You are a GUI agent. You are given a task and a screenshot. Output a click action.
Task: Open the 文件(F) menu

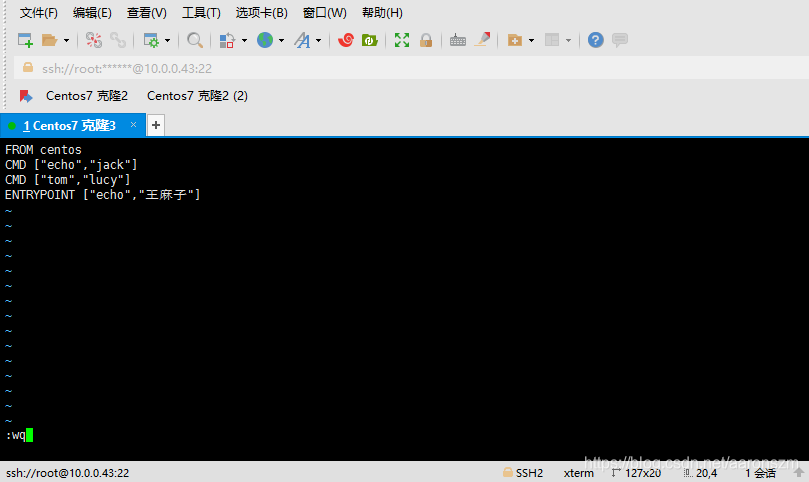pyautogui.click(x=39, y=13)
